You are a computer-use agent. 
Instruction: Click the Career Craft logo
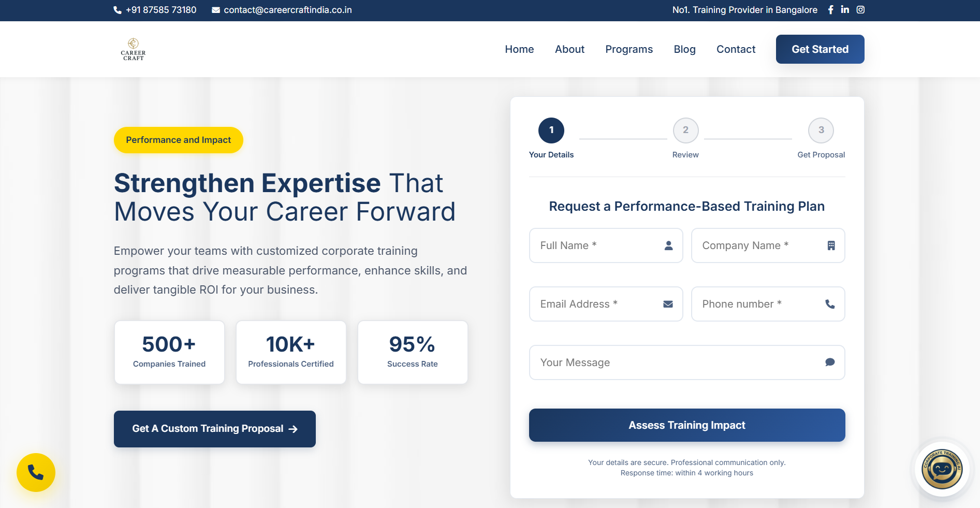(x=133, y=49)
